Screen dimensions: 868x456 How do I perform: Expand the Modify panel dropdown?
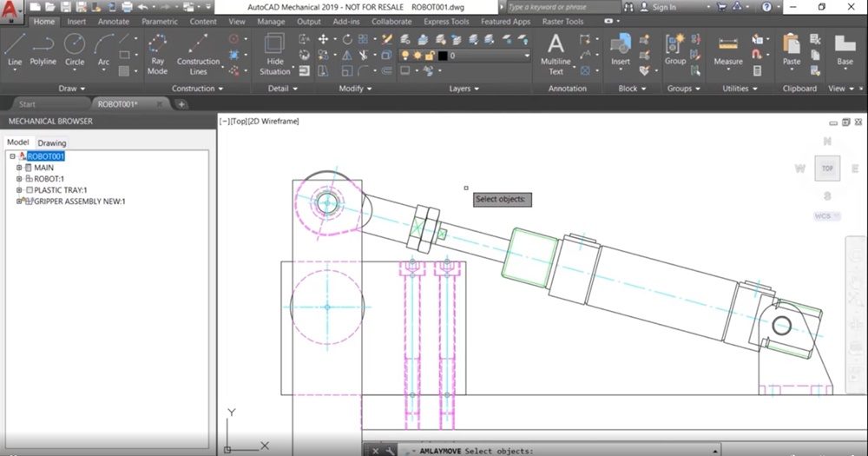click(x=355, y=88)
